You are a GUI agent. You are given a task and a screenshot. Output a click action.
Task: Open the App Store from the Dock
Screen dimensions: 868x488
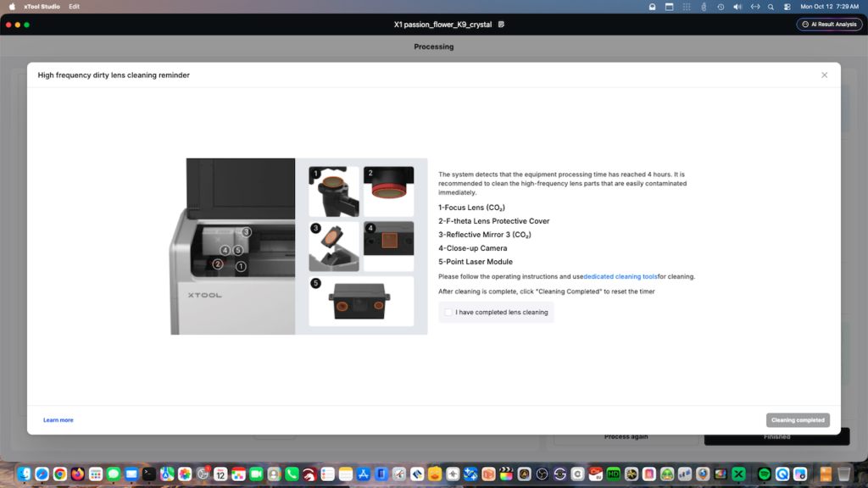[363, 474]
